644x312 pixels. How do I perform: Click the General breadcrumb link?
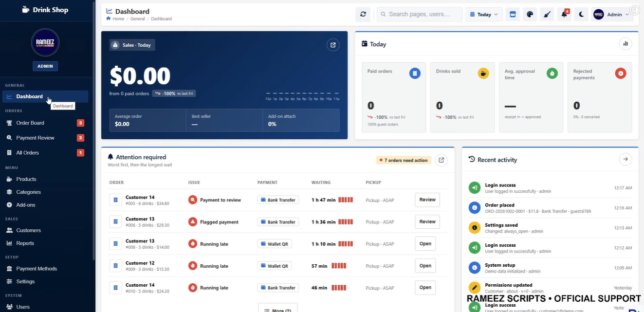click(x=138, y=19)
